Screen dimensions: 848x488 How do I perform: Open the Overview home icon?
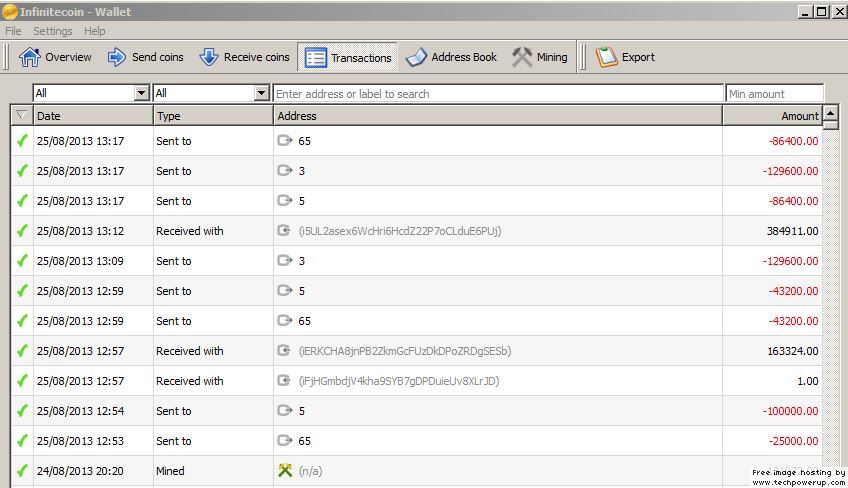[x=30, y=57]
